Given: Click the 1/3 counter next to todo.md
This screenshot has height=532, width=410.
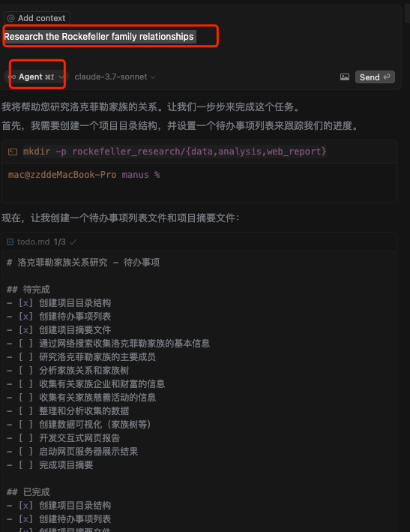Looking at the screenshot, I should click(60, 242).
